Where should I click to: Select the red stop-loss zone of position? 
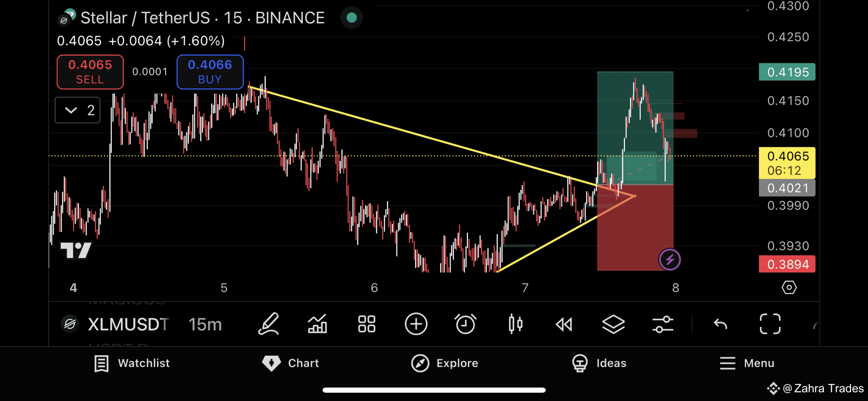(635, 227)
